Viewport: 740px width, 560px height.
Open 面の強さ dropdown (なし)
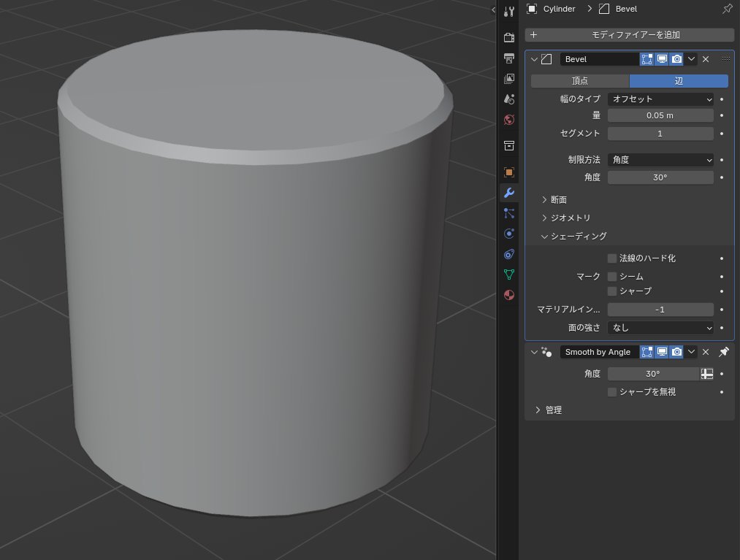coord(660,328)
